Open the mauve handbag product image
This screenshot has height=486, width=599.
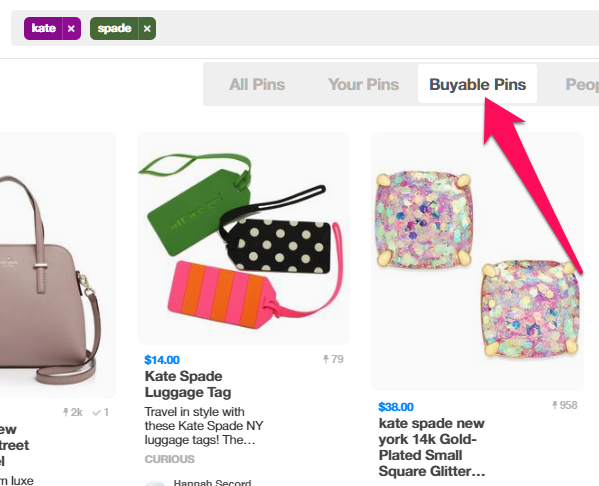57,265
